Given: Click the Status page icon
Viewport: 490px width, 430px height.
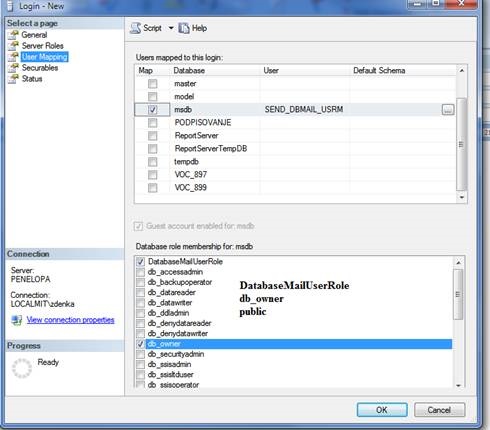Looking at the screenshot, I should pos(13,79).
